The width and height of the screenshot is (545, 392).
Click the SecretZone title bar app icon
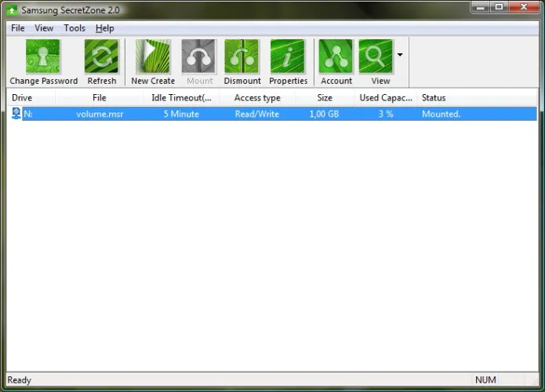(12, 10)
